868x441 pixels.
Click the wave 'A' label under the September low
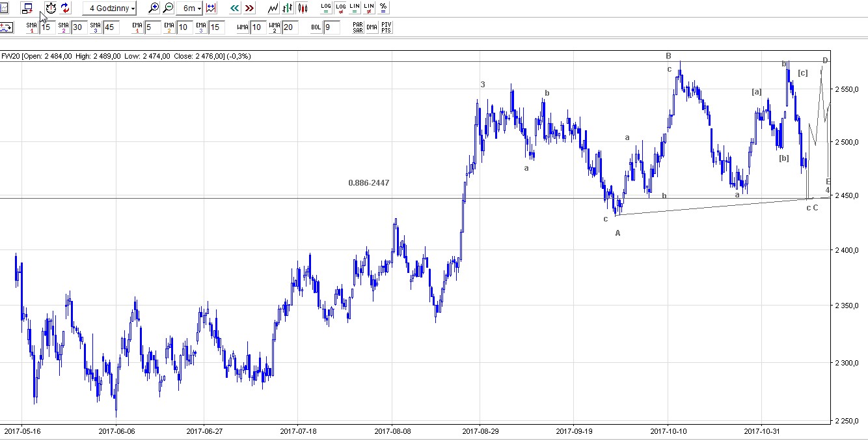point(618,233)
